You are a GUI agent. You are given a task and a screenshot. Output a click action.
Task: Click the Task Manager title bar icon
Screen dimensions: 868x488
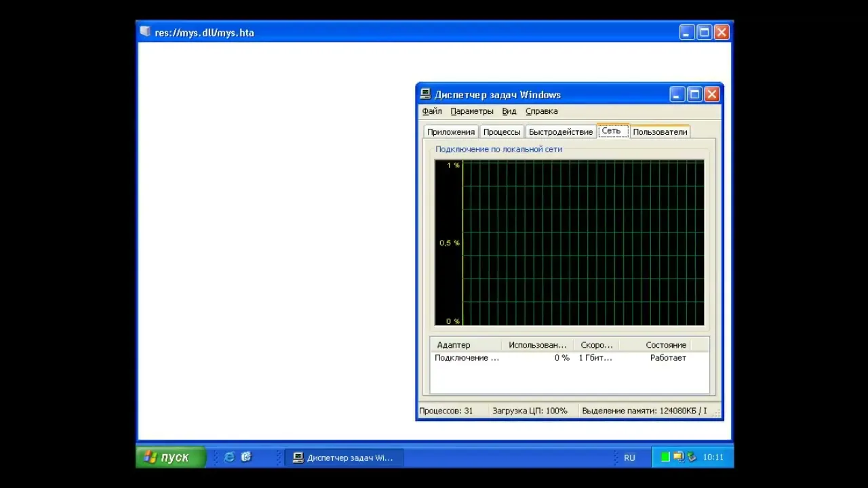click(425, 94)
